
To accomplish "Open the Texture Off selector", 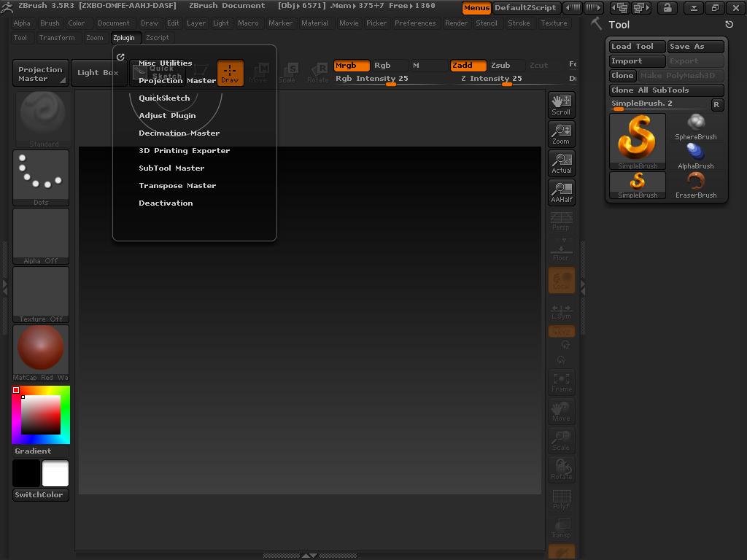I will [41, 295].
